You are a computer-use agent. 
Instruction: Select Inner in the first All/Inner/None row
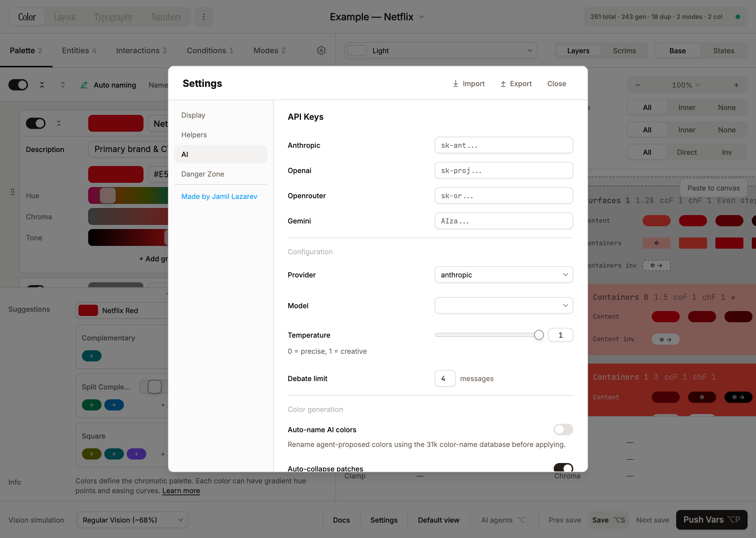click(687, 108)
